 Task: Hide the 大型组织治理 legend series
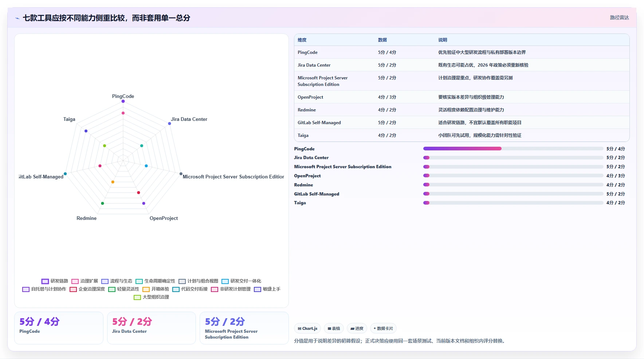[x=152, y=297]
